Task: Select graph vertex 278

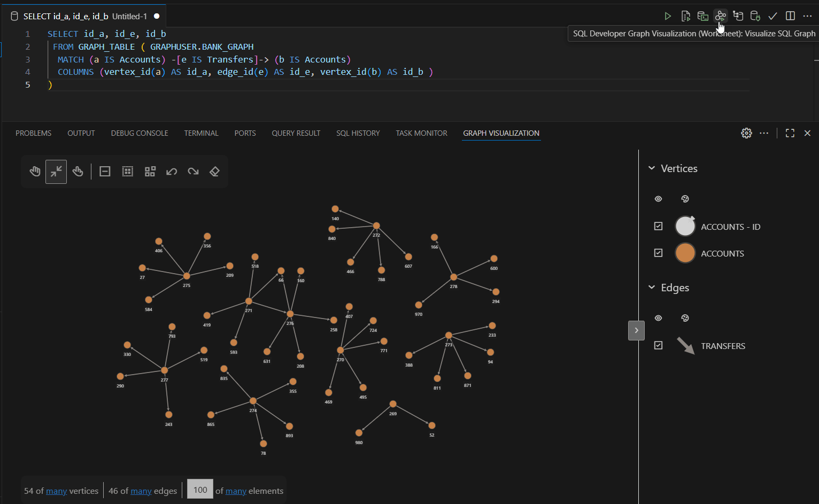Action: pos(453,277)
